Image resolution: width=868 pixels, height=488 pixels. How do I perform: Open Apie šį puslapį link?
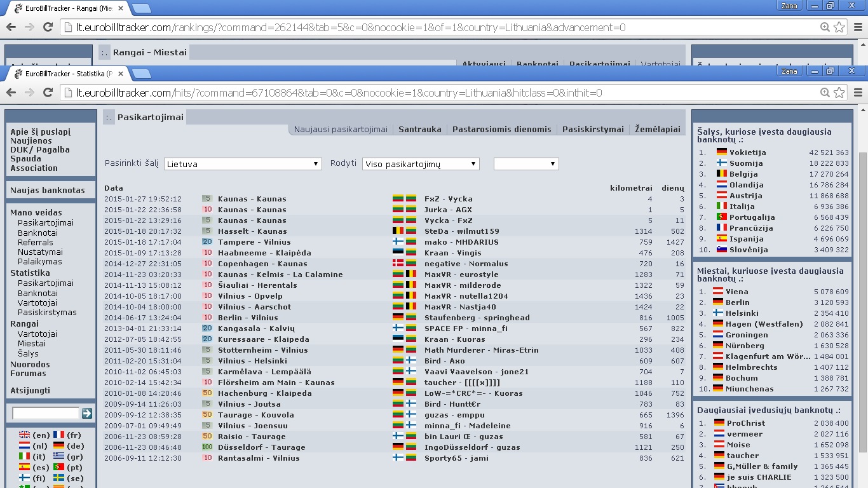click(40, 132)
